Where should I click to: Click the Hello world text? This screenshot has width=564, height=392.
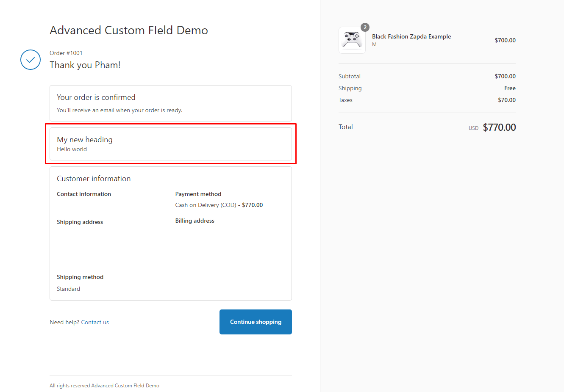[72, 149]
